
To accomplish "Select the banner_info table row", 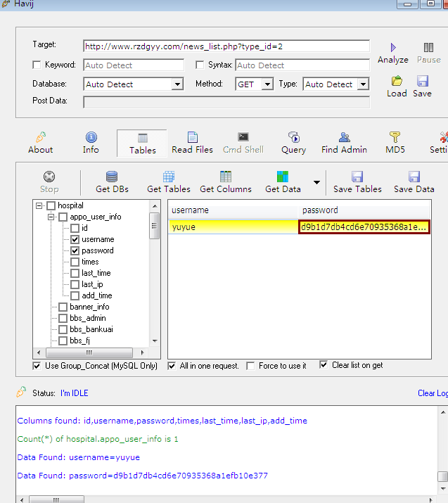I will (89, 307).
